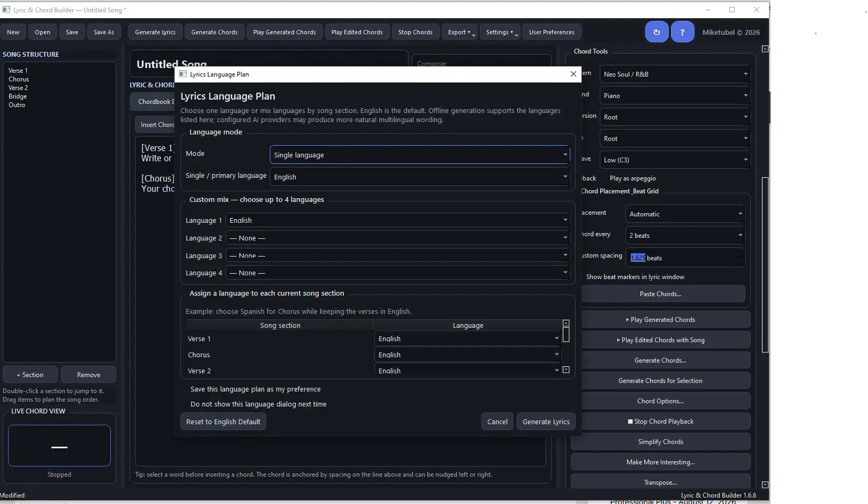Click scroll-down arrow of section language table

[x=566, y=370]
